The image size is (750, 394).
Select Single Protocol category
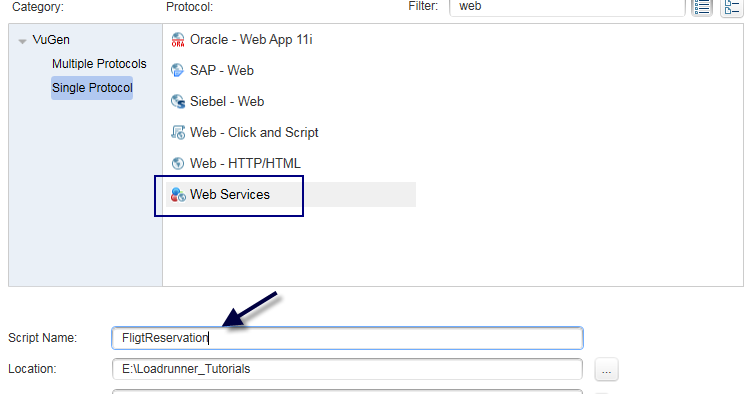click(x=92, y=88)
